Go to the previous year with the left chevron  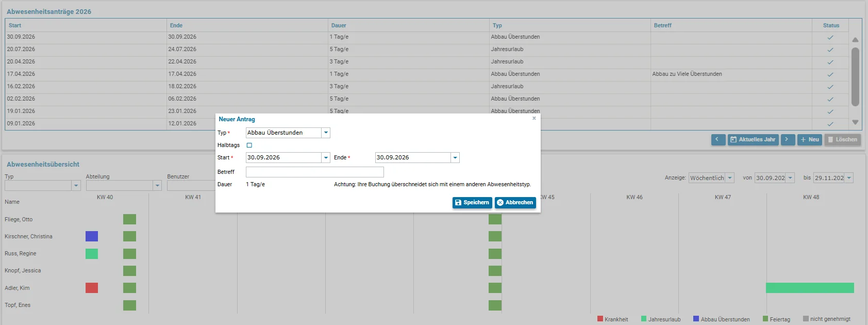coord(718,140)
